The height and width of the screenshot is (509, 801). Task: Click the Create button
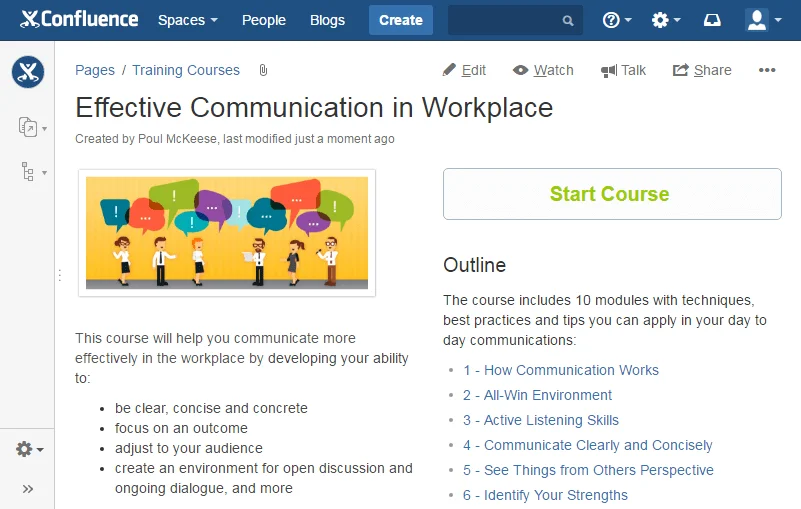click(x=401, y=20)
